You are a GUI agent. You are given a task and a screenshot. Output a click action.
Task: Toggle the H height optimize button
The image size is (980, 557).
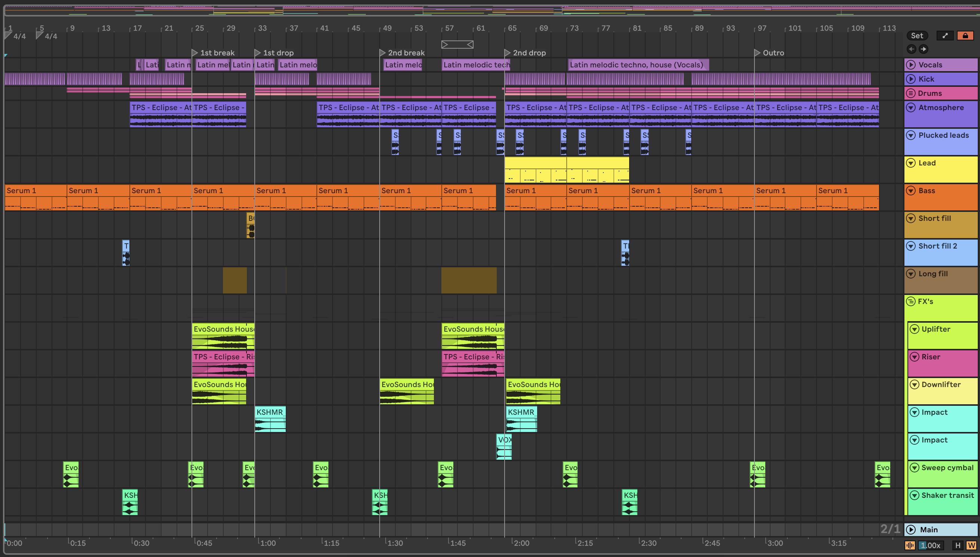pos(958,545)
